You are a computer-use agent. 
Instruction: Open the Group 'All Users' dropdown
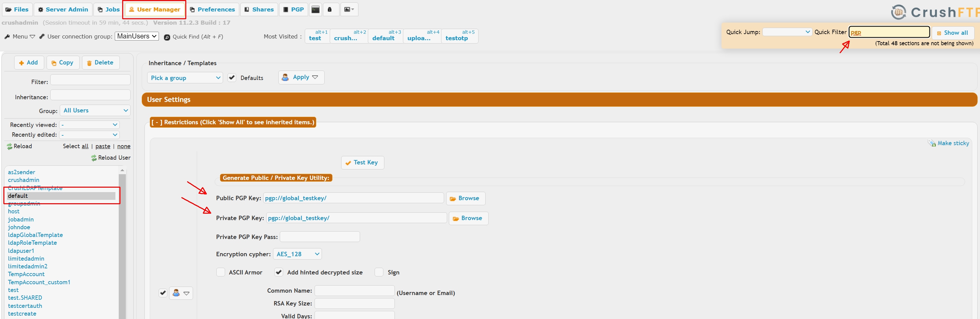coord(95,110)
